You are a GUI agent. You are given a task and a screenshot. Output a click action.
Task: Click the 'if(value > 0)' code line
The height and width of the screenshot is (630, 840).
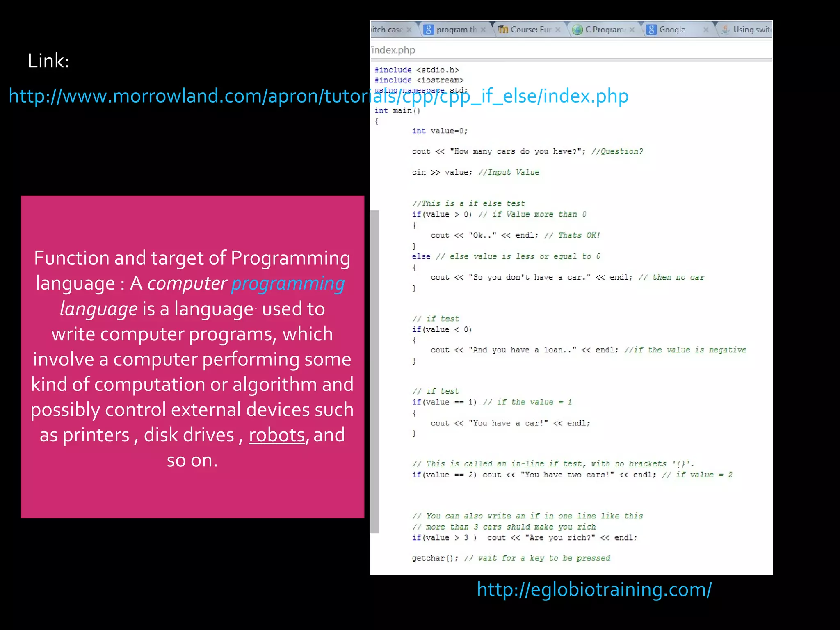[499, 215]
